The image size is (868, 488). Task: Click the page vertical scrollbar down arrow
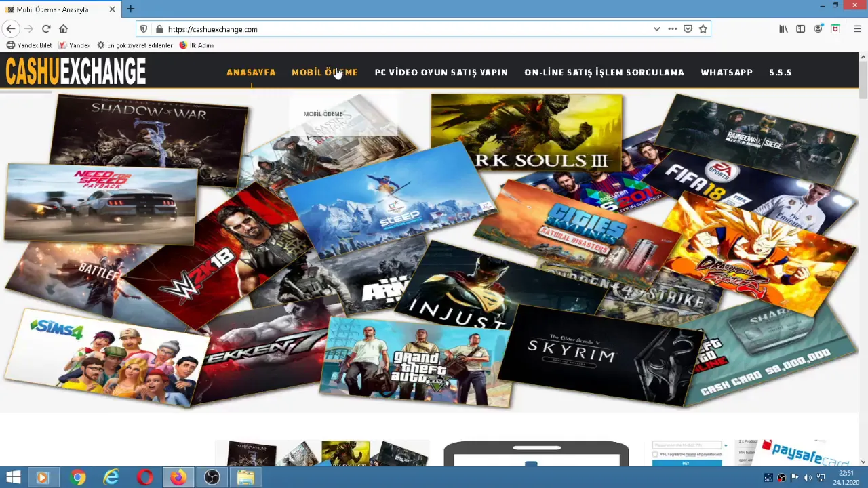(863, 462)
